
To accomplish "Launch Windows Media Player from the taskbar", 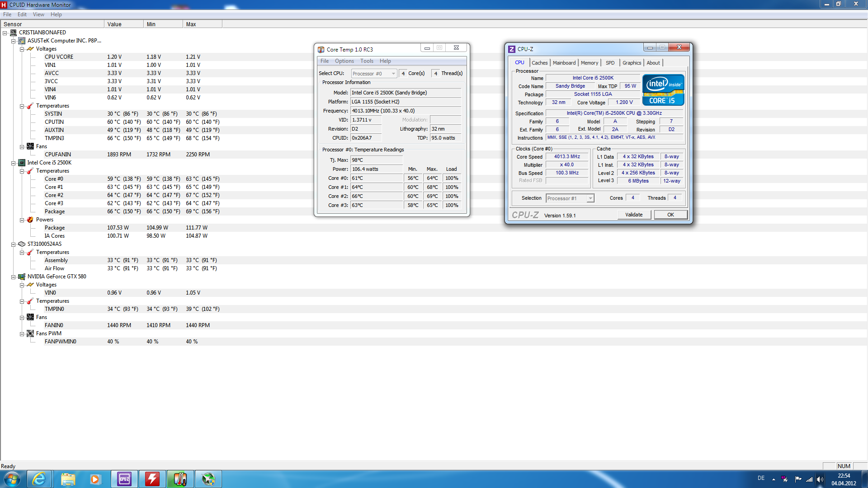I will [95, 479].
